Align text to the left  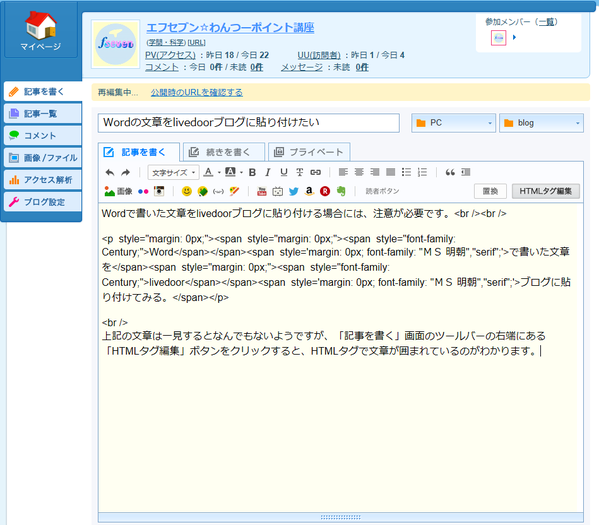coord(343,172)
